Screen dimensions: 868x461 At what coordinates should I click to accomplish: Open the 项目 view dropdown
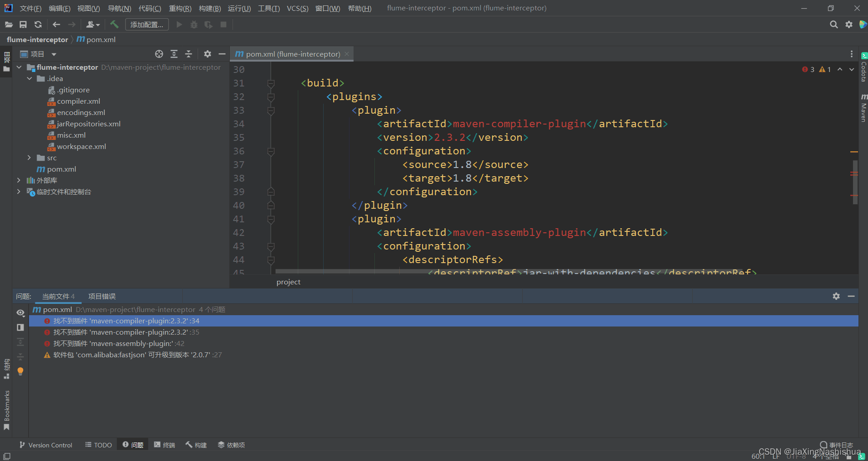click(54, 54)
